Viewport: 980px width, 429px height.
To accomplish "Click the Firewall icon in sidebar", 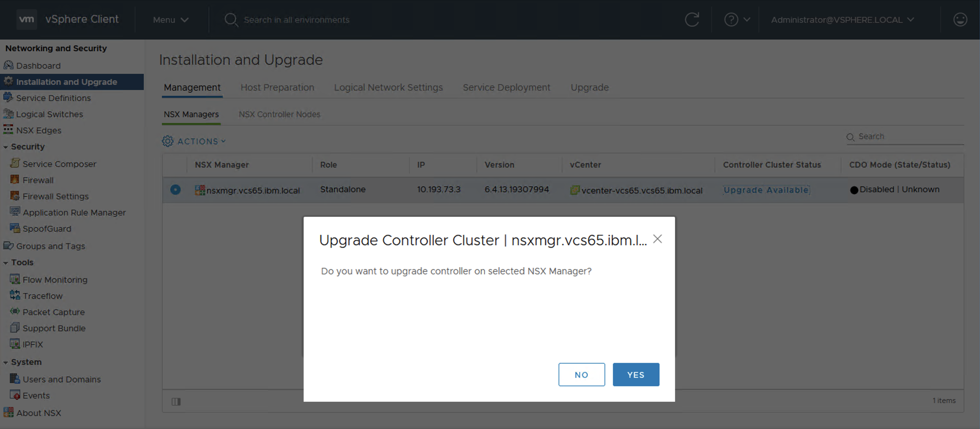I will 15,180.
